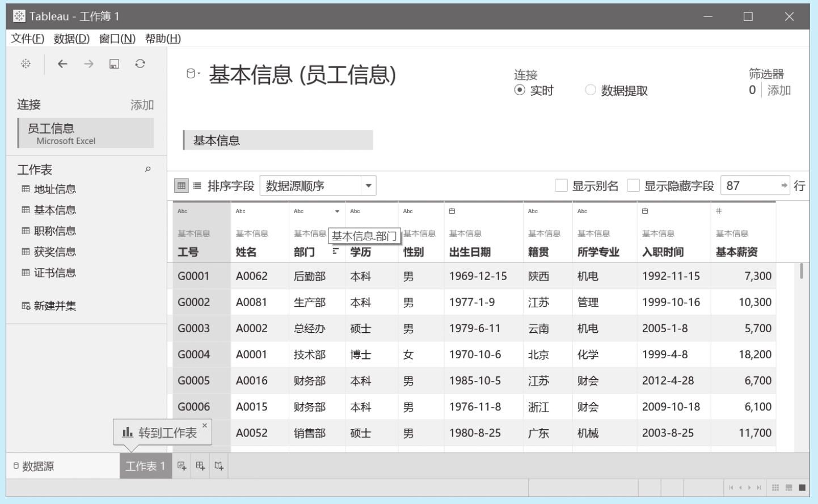The image size is (818, 504).
Task: Enable the 显示别名 checkbox
Action: tap(561, 185)
